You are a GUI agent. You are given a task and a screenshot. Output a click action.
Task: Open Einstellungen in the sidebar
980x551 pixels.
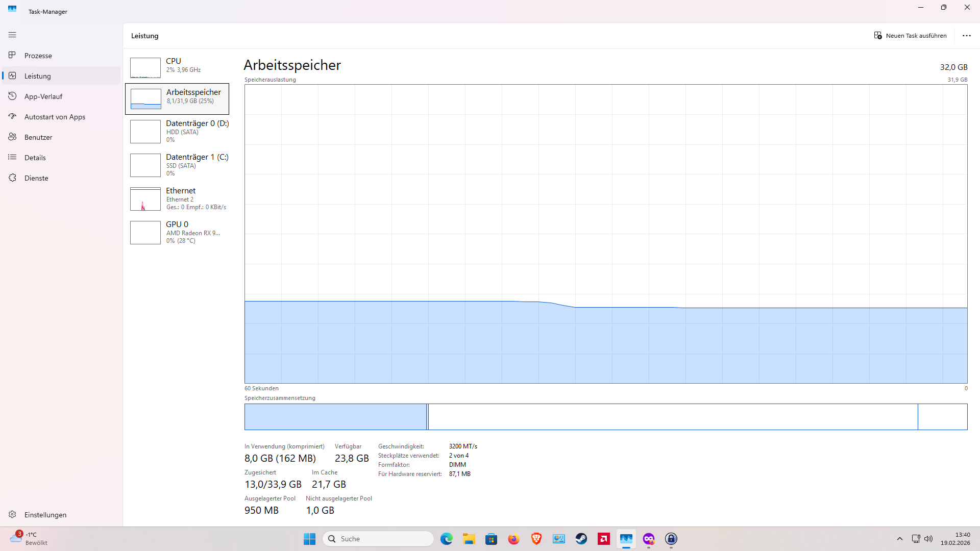[x=45, y=515]
